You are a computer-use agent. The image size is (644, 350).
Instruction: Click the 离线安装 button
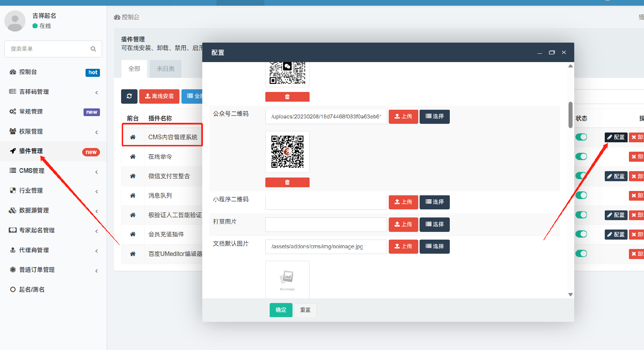click(159, 96)
